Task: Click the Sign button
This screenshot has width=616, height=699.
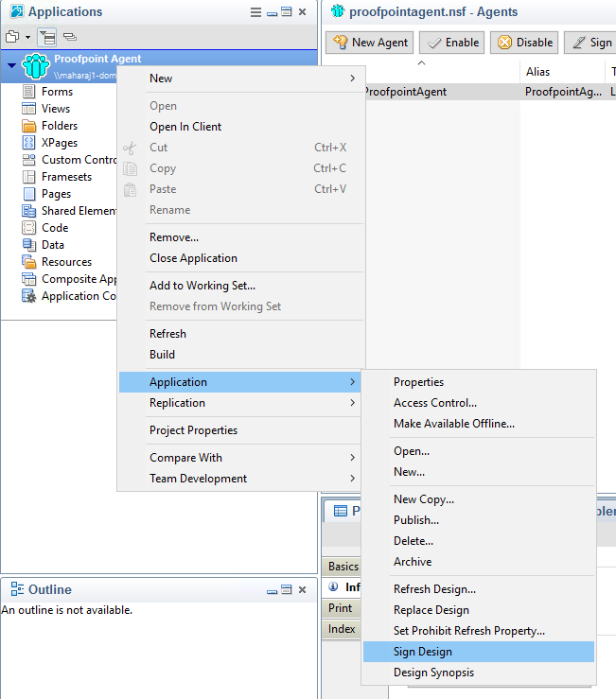Action: click(590, 43)
